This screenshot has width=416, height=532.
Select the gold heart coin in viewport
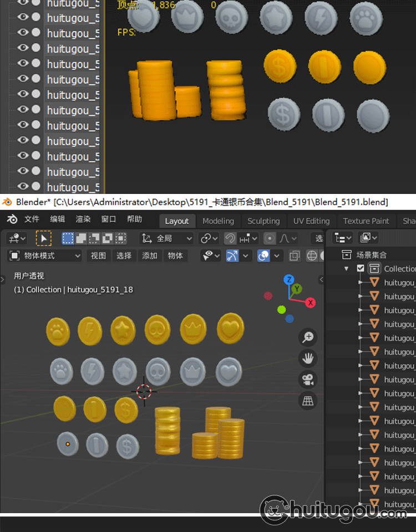(231, 328)
